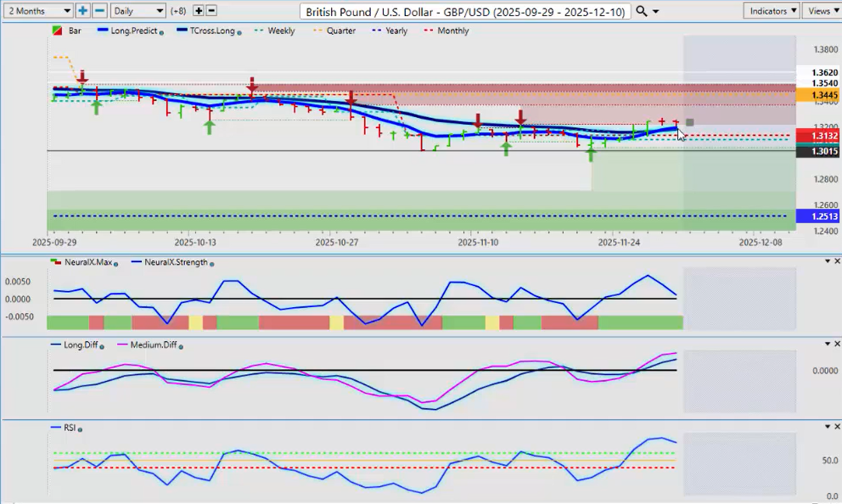
Task: Click the black minus button beside (+8)
Action: pyautogui.click(x=211, y=11)
